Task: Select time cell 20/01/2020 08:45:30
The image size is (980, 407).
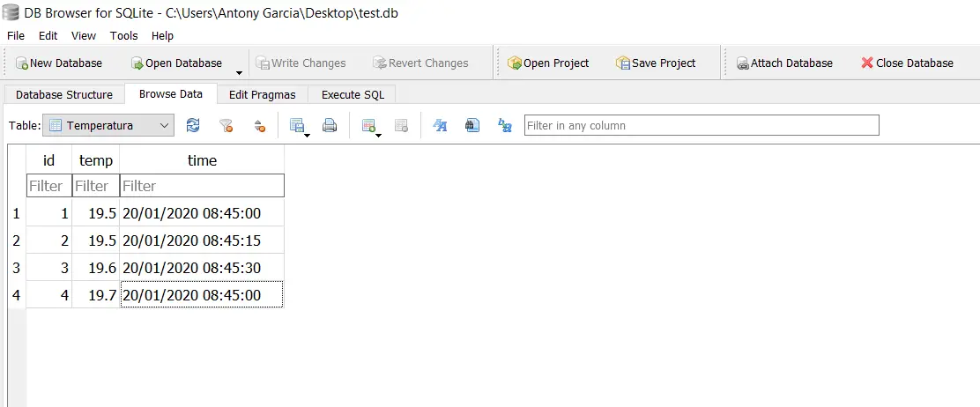Action: pyautogui.click(x=202, y=268)
